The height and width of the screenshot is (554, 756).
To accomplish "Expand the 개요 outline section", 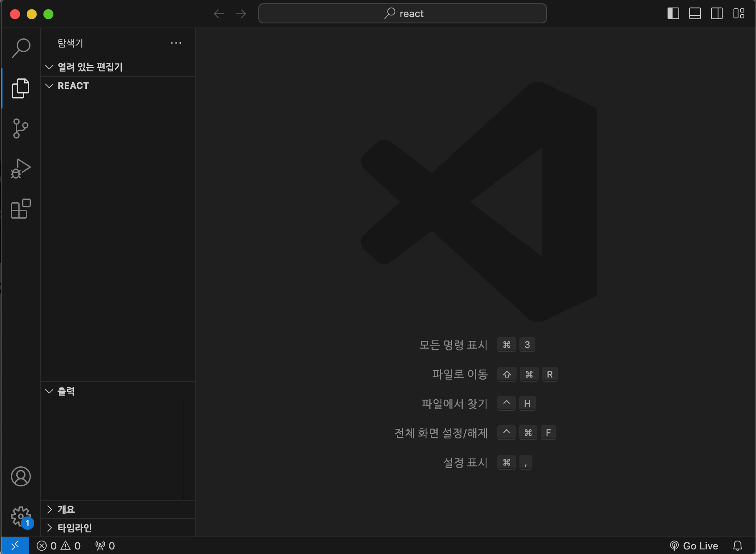I will (118, 509).
